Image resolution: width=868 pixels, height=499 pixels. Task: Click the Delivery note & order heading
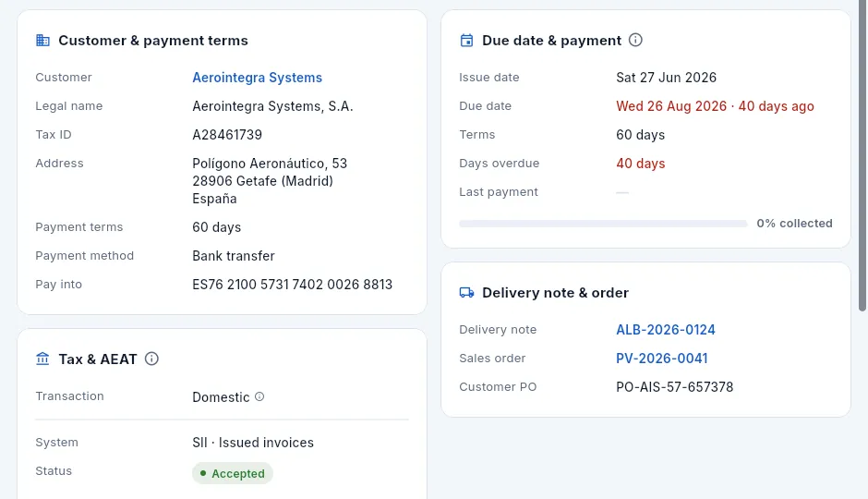tap(555, 292)
